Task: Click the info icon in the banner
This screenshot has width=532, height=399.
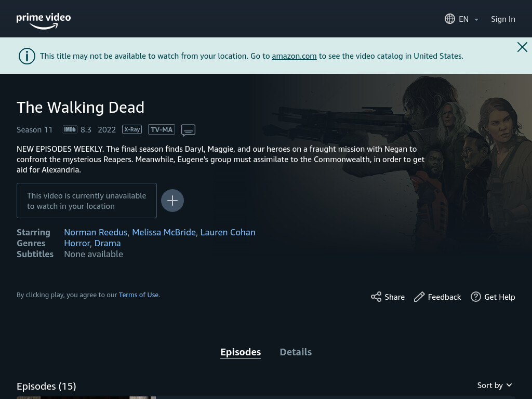Action: [x=27, y=56]
